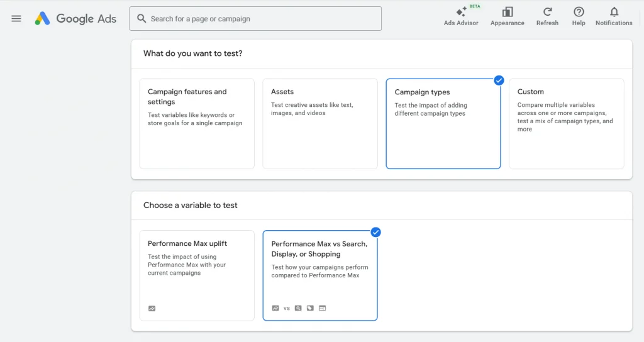Refresh the page data

(x=547, y=17)
